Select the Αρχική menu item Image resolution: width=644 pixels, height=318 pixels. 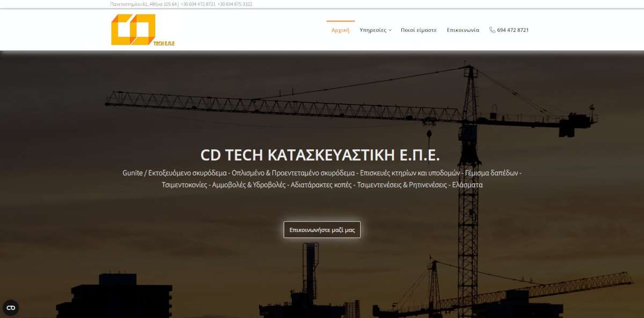pyautogui.click(x=339, y=30)
